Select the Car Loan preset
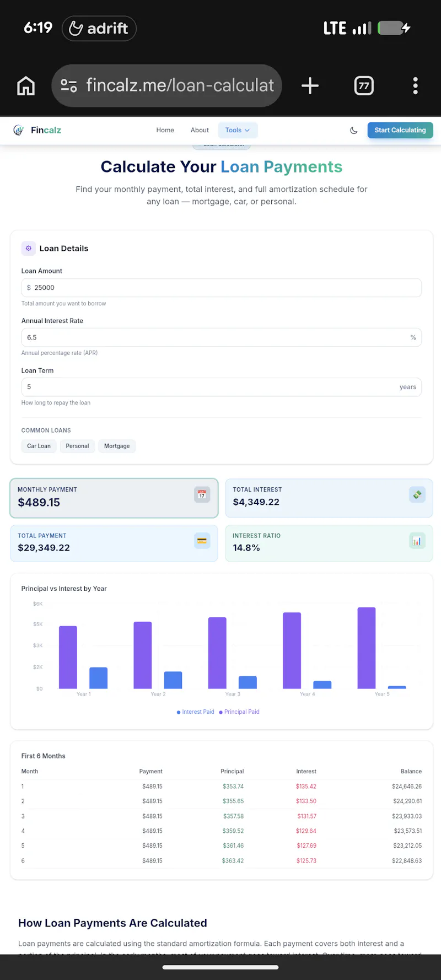 click(x=39, y=446)
